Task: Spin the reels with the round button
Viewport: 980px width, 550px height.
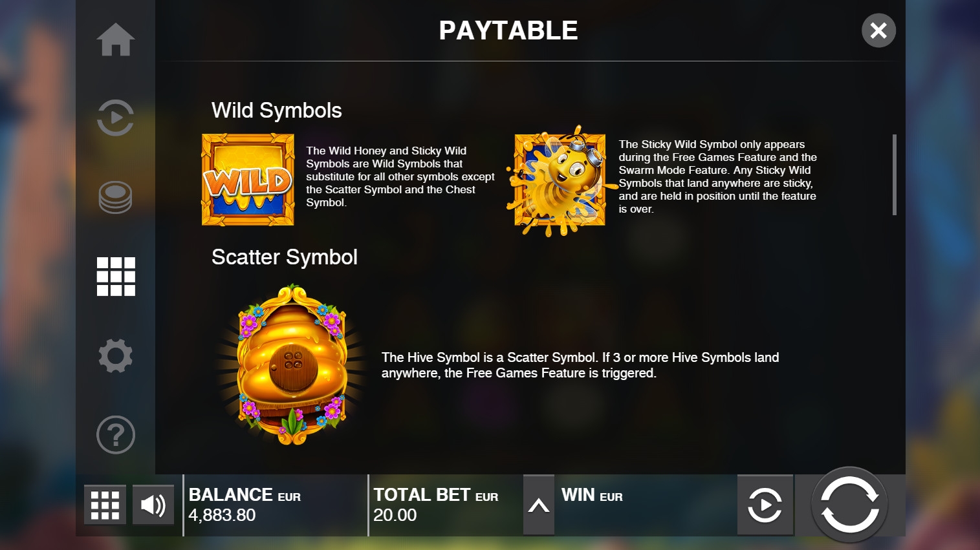Action: pos(849,505)
